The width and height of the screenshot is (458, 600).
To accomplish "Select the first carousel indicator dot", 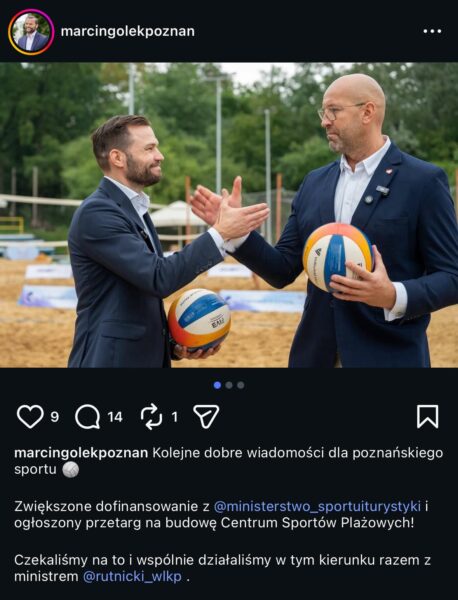I will tap(217, 385).
